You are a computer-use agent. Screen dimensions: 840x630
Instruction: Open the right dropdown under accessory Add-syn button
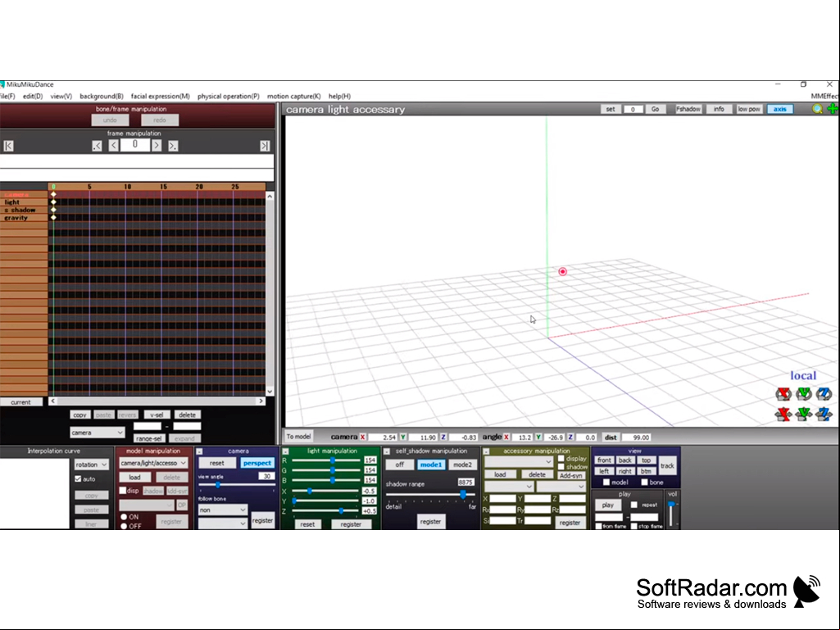tap(561, 487)
